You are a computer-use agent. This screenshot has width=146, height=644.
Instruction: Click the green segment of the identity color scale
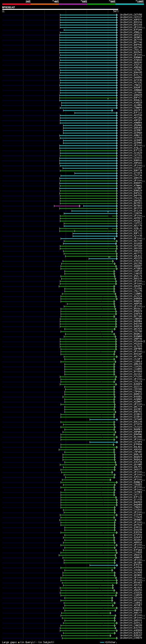click(101, 4)
